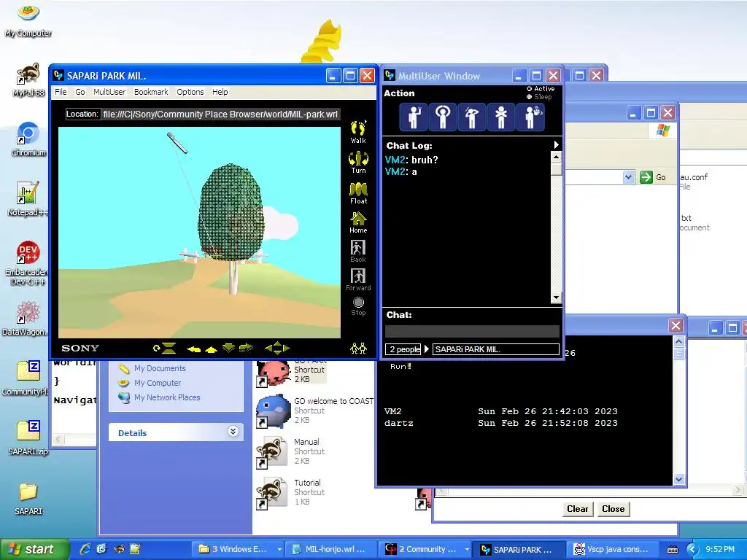Select the Turn navigation mode
747x560 pixels.
[x=358, y=163]
